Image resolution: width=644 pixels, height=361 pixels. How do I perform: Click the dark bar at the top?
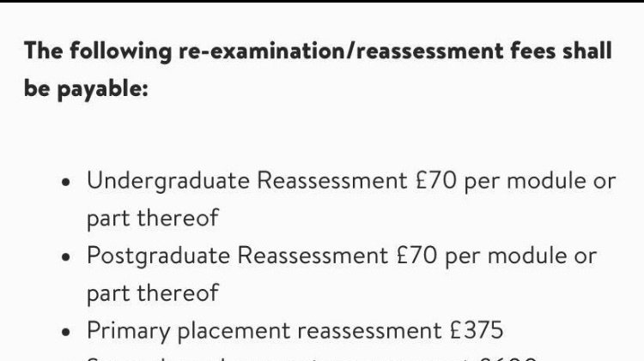tap(322, 2)
